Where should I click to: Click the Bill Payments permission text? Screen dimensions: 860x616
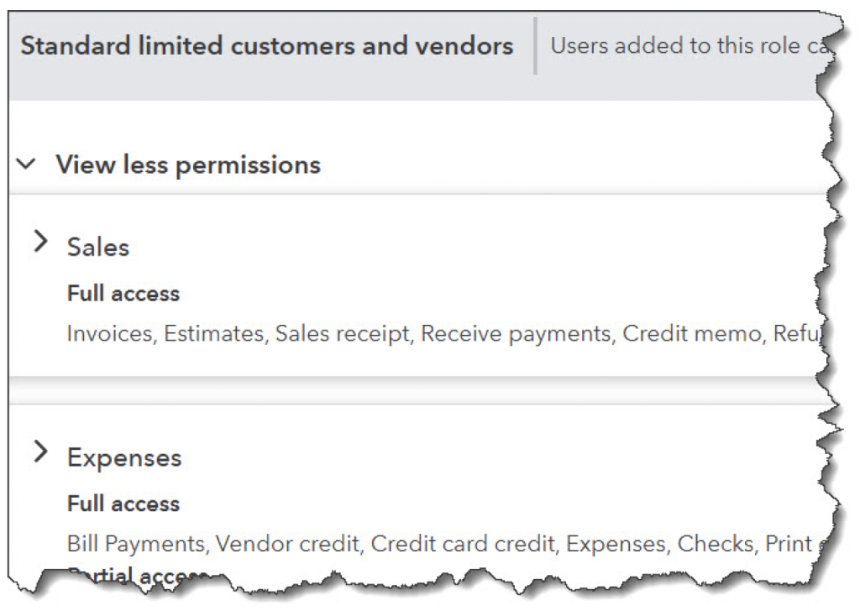pyautogui.click(x=136, y=544)
